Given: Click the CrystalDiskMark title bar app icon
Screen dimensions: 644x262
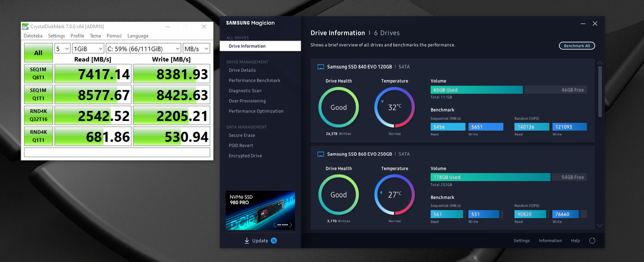Looking at the screenshot, I should pos(26,27).
